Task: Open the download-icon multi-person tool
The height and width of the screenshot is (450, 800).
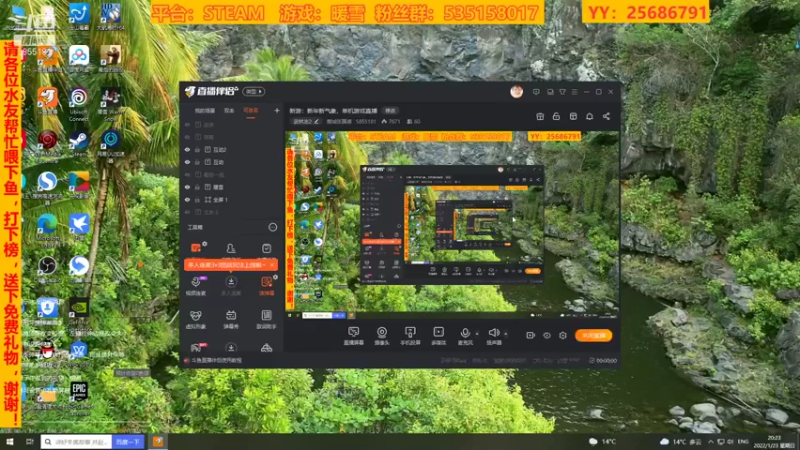Action: pyautogui.click(x=231, y=286)
